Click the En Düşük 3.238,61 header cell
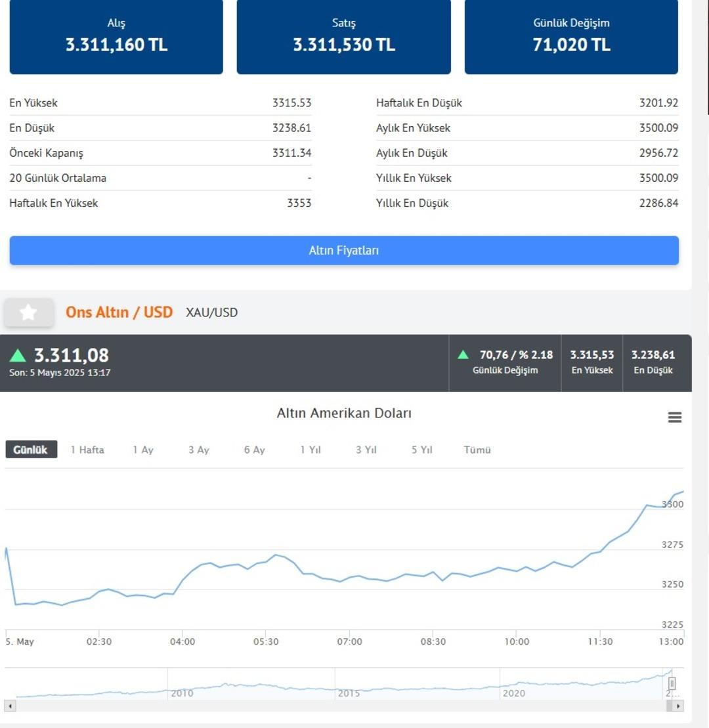This screenshot has height=728, width=709. (x=653, y=362)
